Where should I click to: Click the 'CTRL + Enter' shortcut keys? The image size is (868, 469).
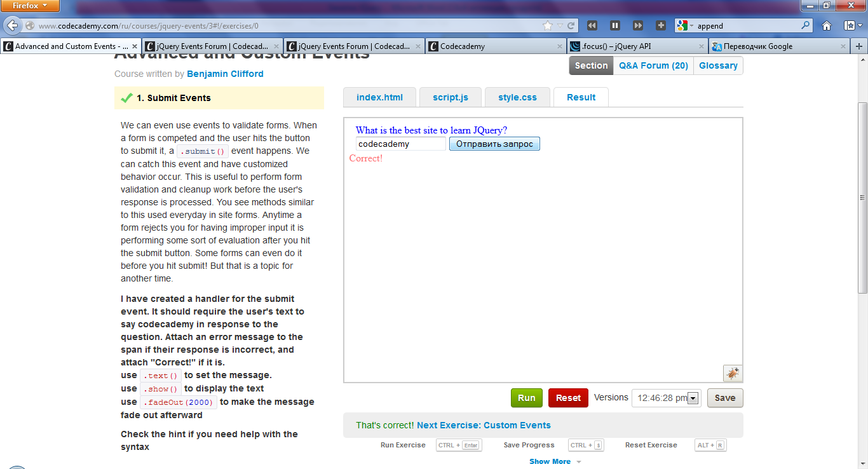(x=459, y=445)
